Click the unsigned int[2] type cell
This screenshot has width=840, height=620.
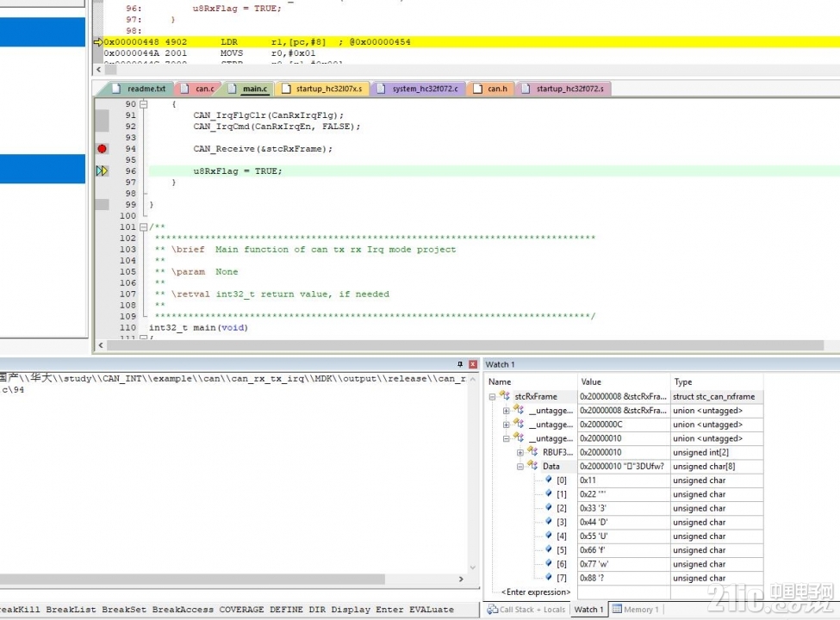tap(717, 452)
